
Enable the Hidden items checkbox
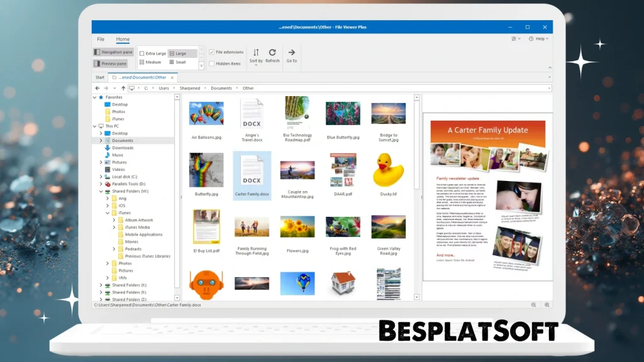pyautogui.click(x=212, y=63)
